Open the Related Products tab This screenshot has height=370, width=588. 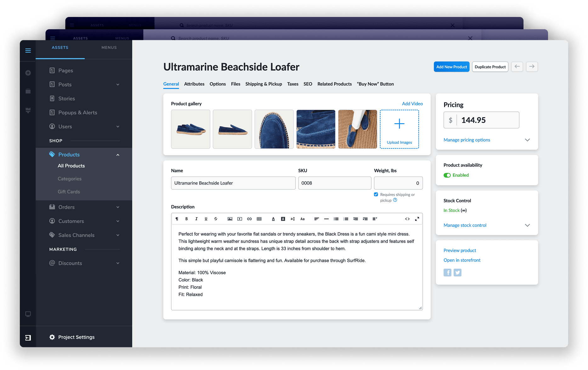(x=334, y=84)
